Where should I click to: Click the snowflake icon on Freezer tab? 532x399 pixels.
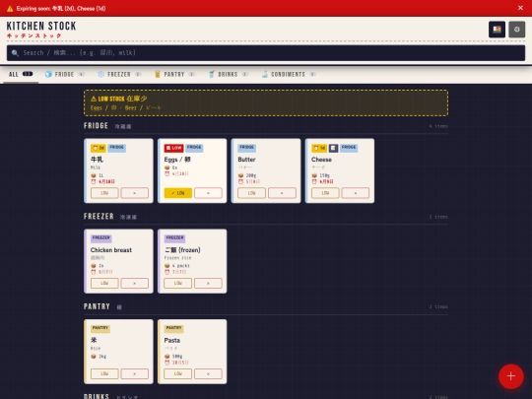(x=101, y=74)
